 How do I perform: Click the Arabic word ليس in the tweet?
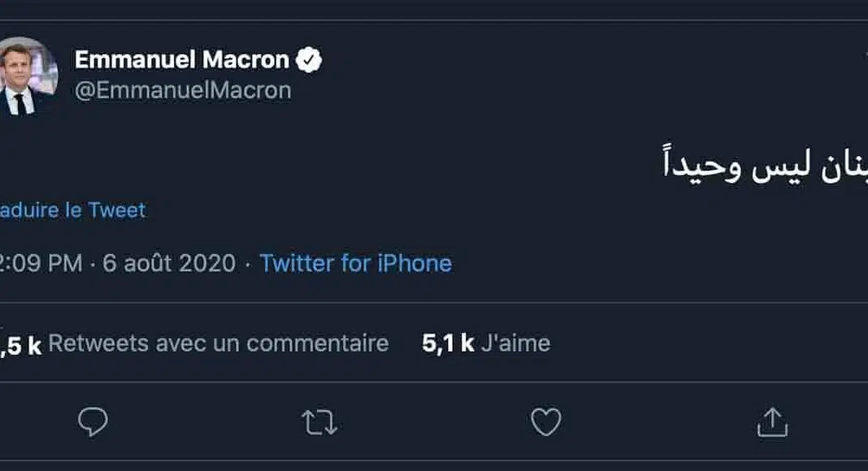tap(781, 163)
